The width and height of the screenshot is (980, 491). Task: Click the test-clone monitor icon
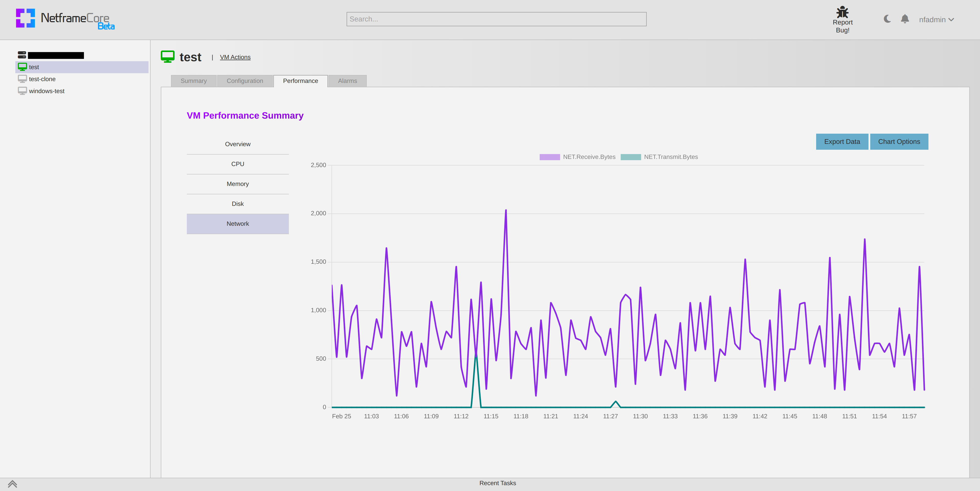22,79
